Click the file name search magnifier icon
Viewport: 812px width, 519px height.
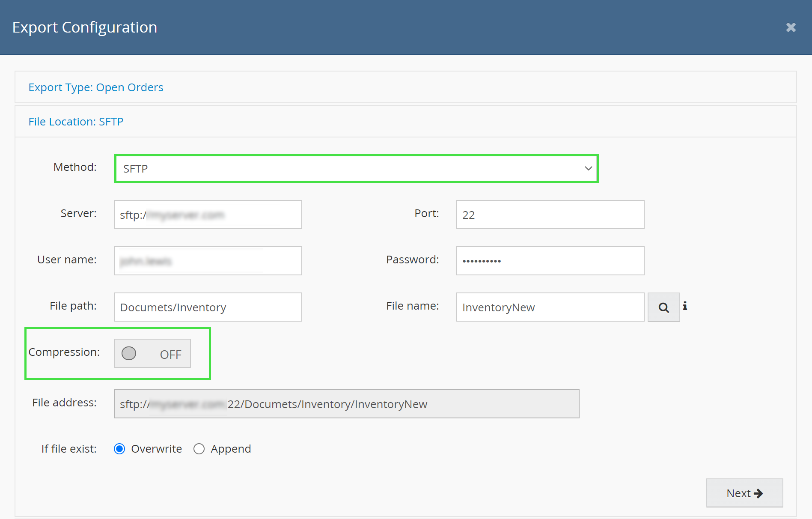tap(663, 307)
